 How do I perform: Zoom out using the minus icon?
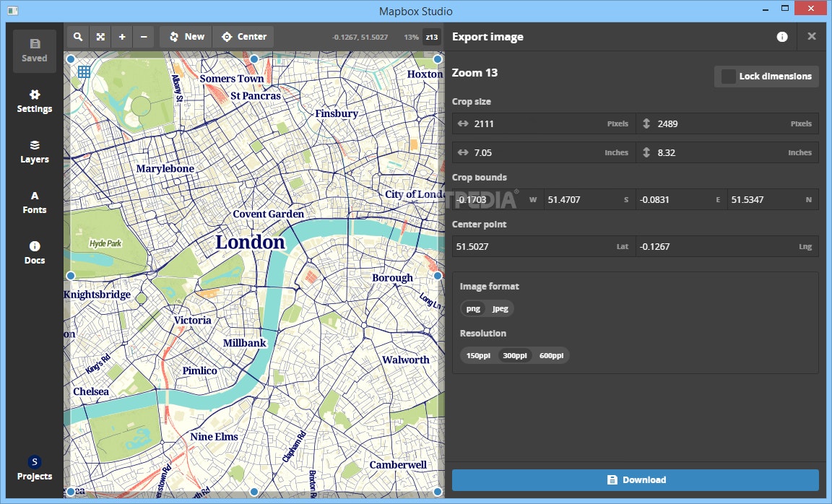(143, 36)
